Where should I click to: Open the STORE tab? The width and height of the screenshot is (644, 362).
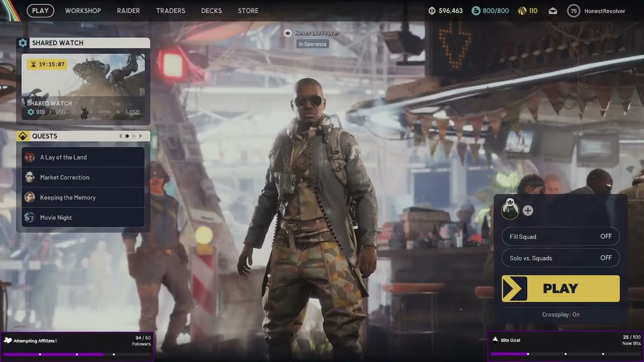click(248, 11)
